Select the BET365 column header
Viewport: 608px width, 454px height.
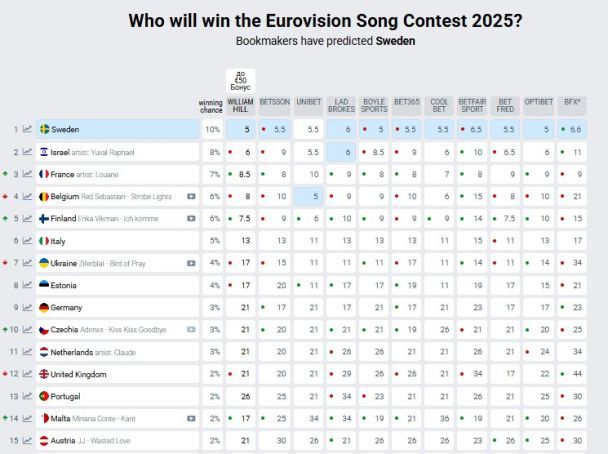pos(406,102)
